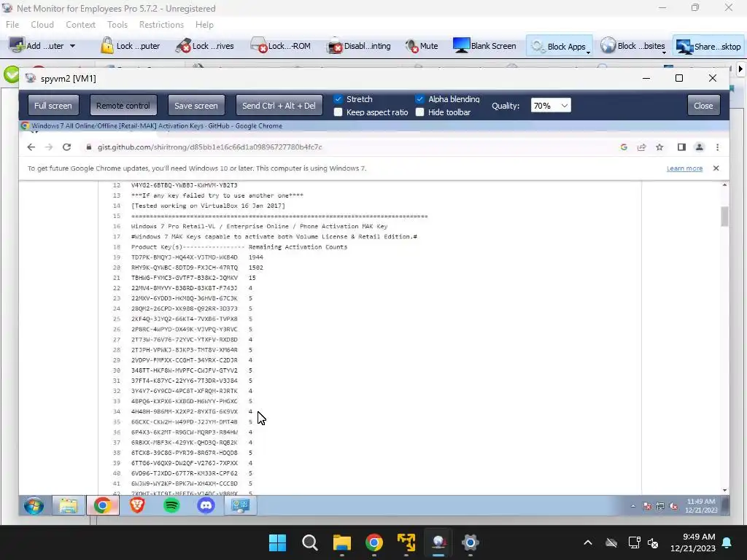Click Send Ctrl + Alt + Del button
747x560 pixels.
coord(279,105)
